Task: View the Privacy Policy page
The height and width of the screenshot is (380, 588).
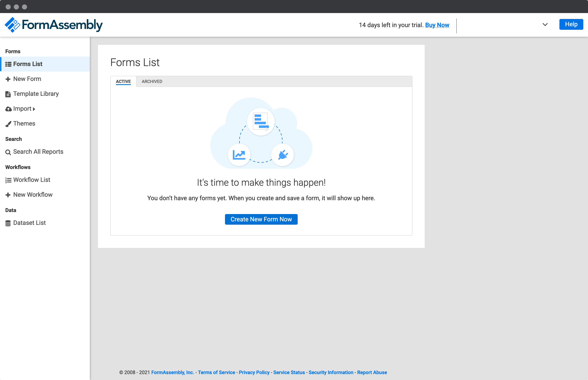Action: 254,372
